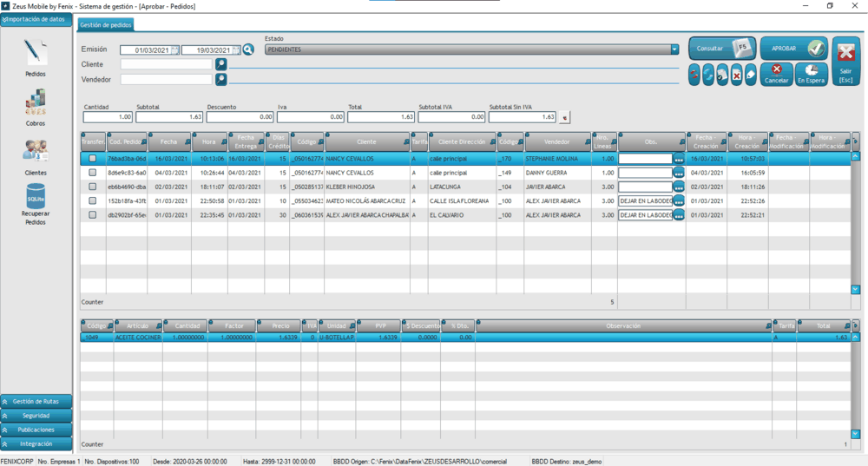Click into the Vendedor filter field
Viewport: 868px width, 466px height.
166,80
